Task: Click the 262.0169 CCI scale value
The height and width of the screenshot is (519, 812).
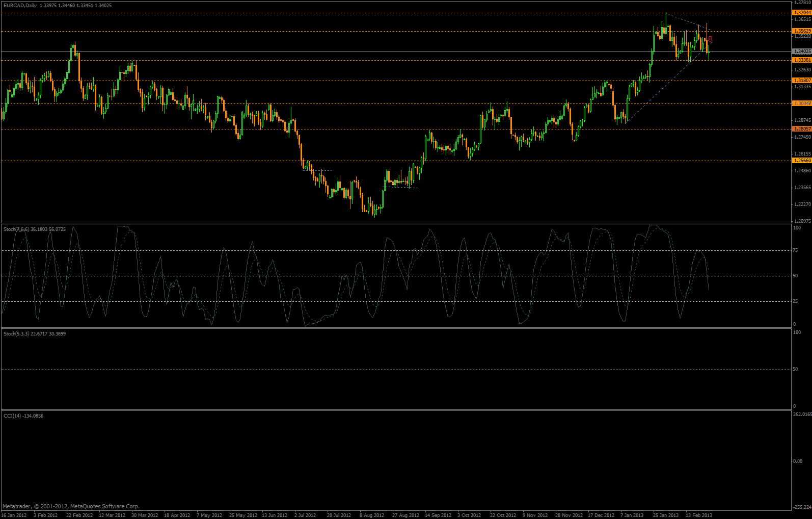Action: point(802,414)
